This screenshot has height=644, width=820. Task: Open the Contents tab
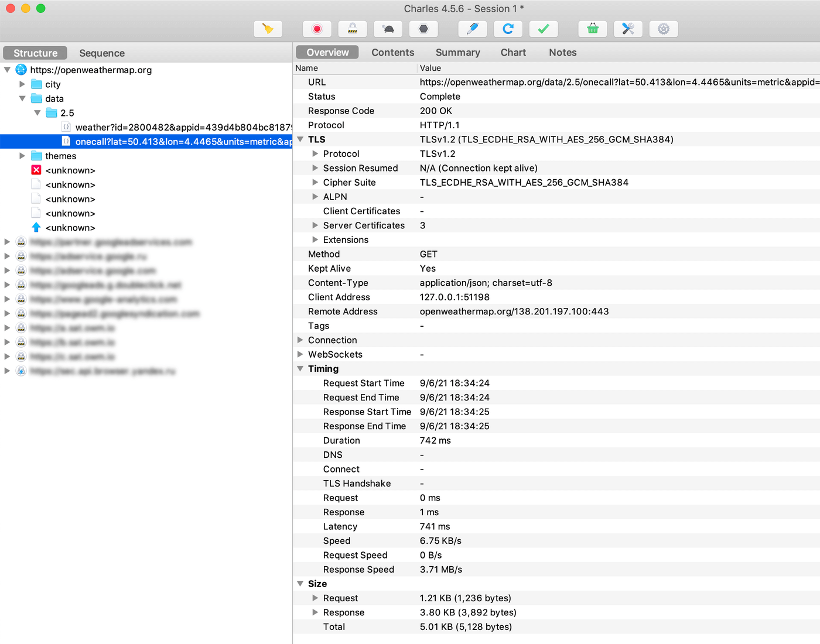coord(392,52)
